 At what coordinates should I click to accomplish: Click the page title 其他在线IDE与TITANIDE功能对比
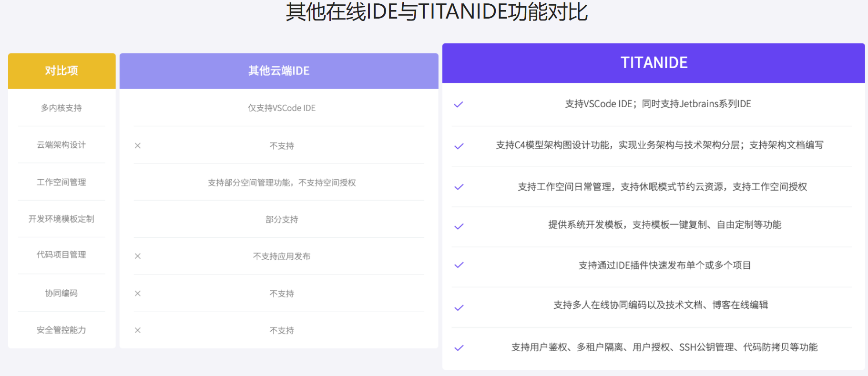click(x=436, y=12)
